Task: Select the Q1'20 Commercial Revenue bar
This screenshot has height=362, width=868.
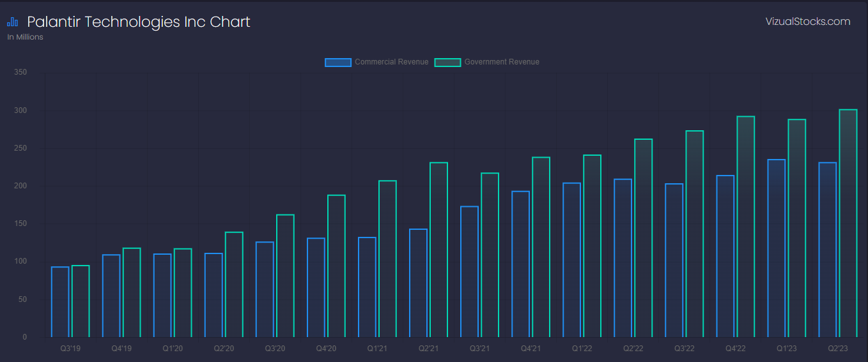Action: click(162, 296)
